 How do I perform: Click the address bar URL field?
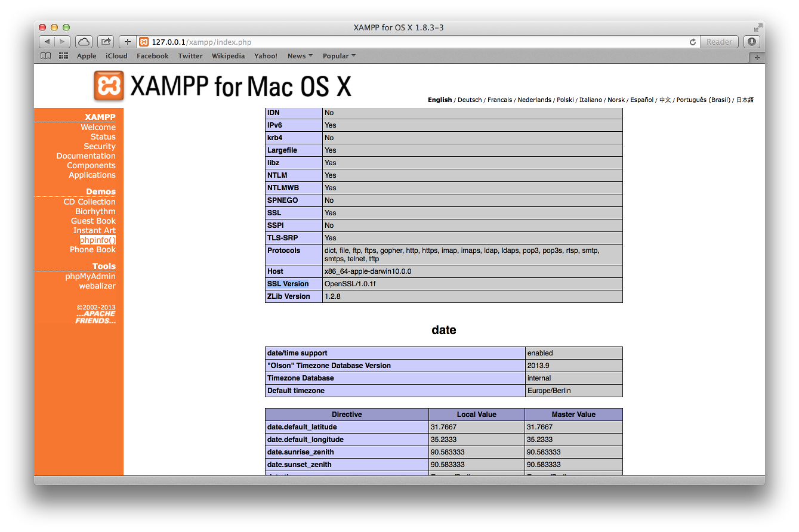[412, 42]
